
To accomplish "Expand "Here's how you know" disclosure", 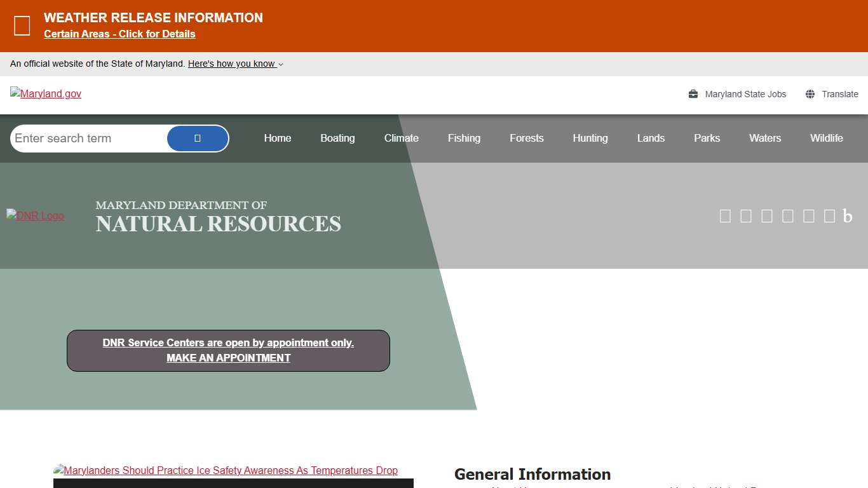I will [x=235, y=64].
